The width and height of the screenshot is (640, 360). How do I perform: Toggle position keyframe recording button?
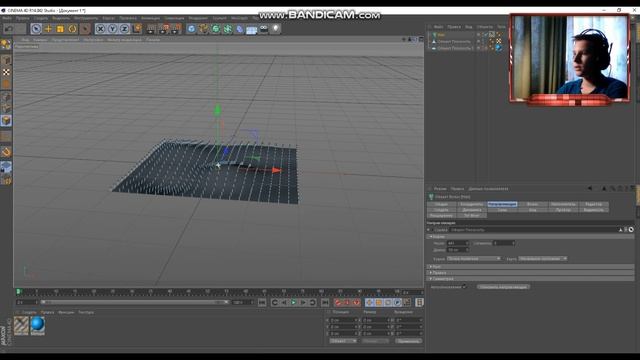click(x=369, y=302)
